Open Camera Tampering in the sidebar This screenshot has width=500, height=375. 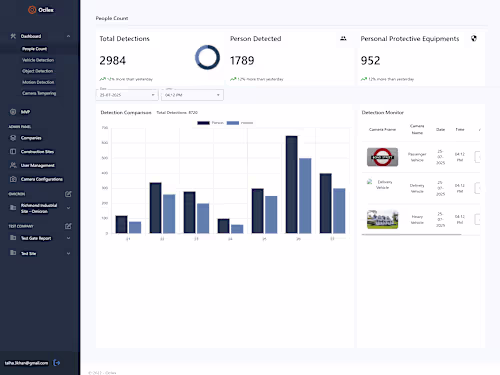coord(39,93)
